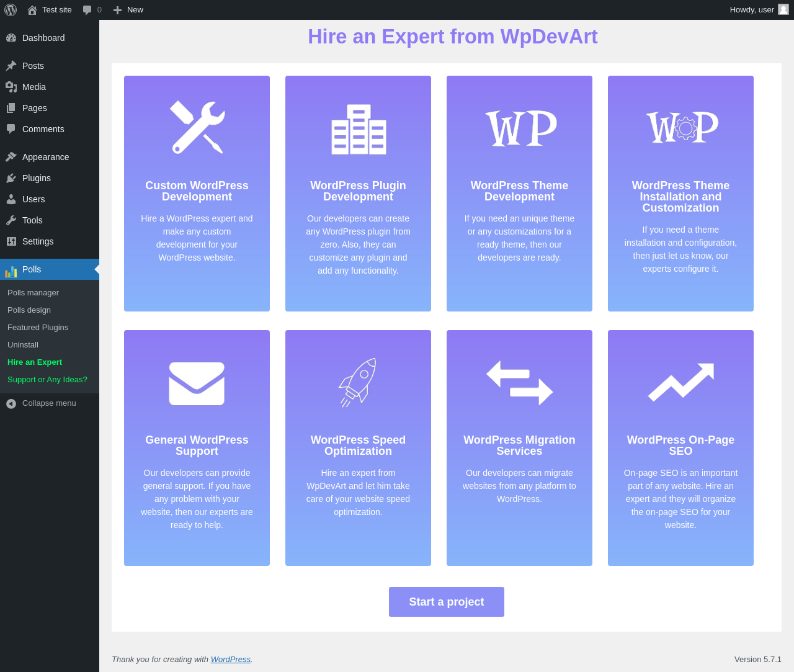Viewport: 794px width, 672px height.
Task: Go to Featured Plugins submenu
Action: [38, 328]
